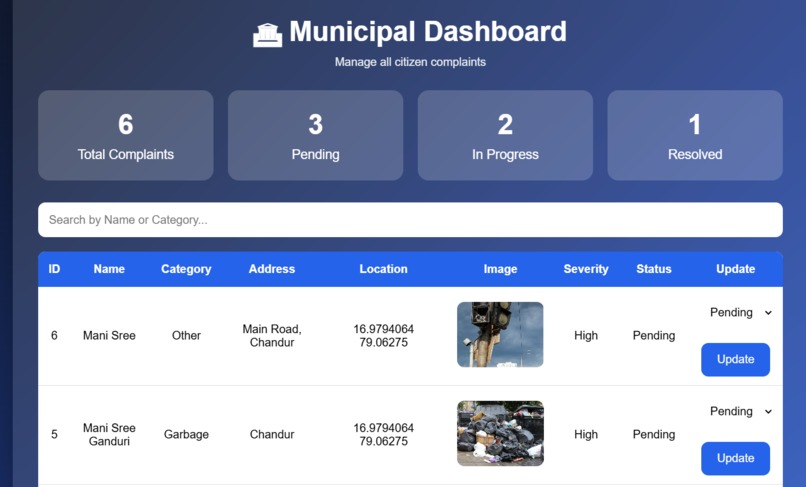Select the Resolved count card
The height and width of the screenshot is (487, 806).
point(695,135)
